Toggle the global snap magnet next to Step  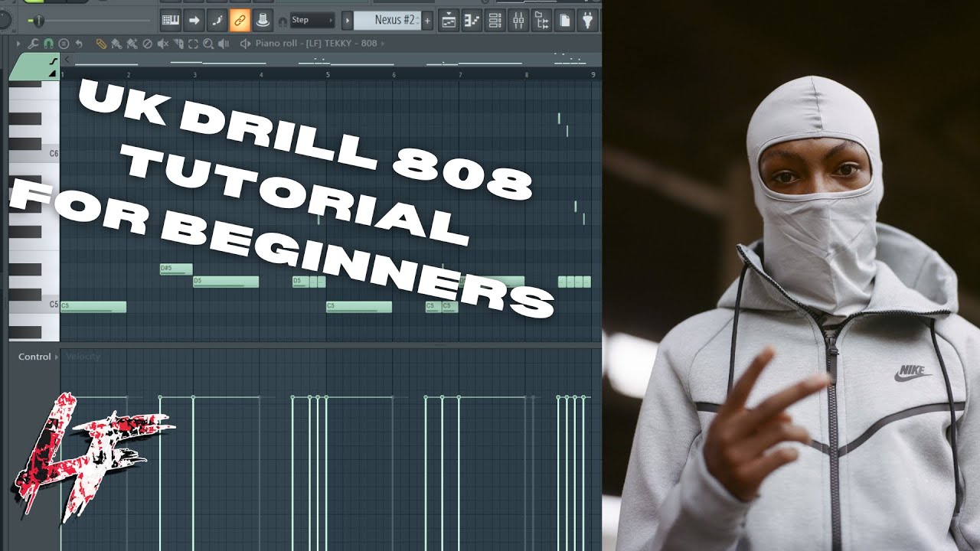283,21
